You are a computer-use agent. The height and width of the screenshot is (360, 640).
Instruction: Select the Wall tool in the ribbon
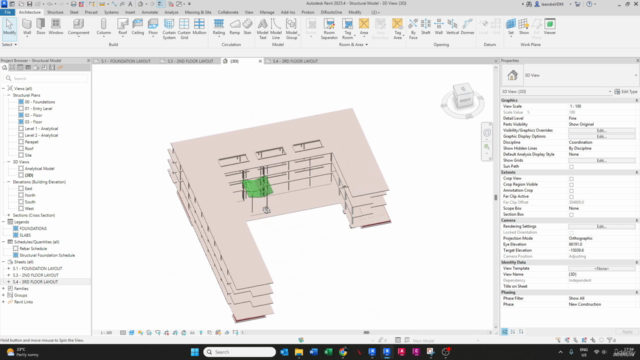pos(27,27)
